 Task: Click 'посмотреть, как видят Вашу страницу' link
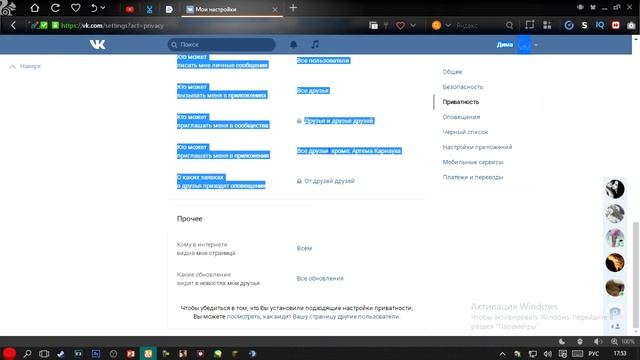point(313,317)
